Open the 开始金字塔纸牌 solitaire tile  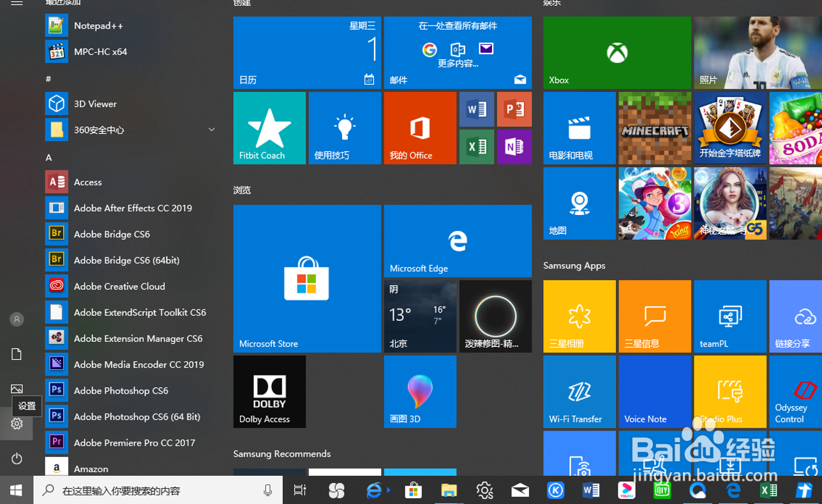click(x=730, y=128)
